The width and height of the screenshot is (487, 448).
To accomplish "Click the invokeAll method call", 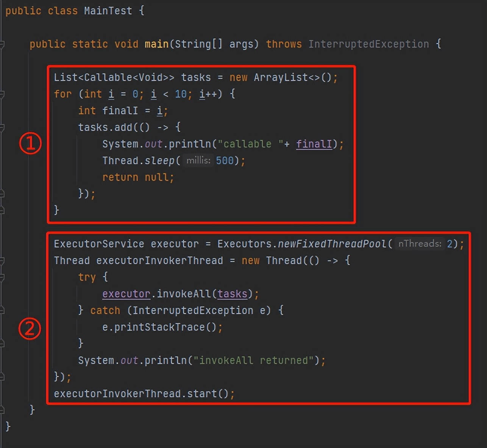I will 184,294.
